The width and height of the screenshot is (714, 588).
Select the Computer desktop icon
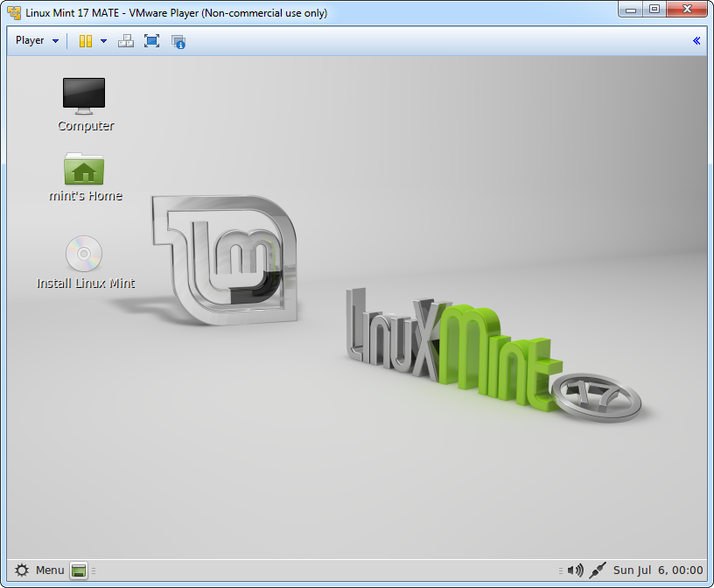click(x=84, y=96)
